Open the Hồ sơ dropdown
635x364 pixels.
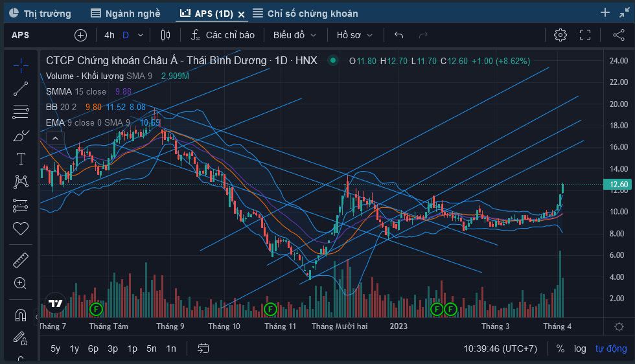pos(354,35)
